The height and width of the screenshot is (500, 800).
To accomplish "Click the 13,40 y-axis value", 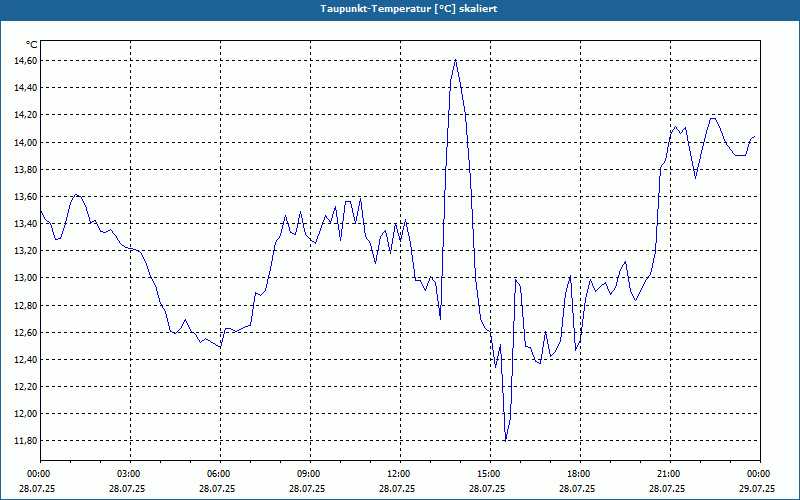I will tap(27, 223).
